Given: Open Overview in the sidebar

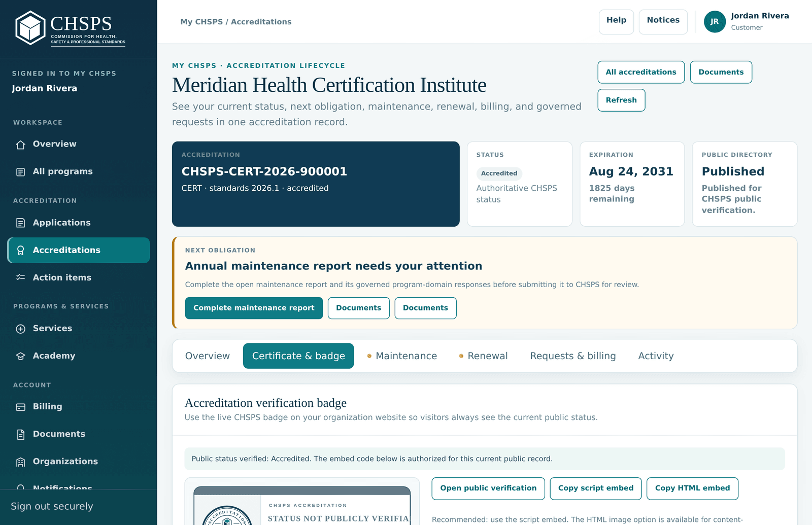Looking at the screenshot, I should pyautogui.click(x=79, y=144).
